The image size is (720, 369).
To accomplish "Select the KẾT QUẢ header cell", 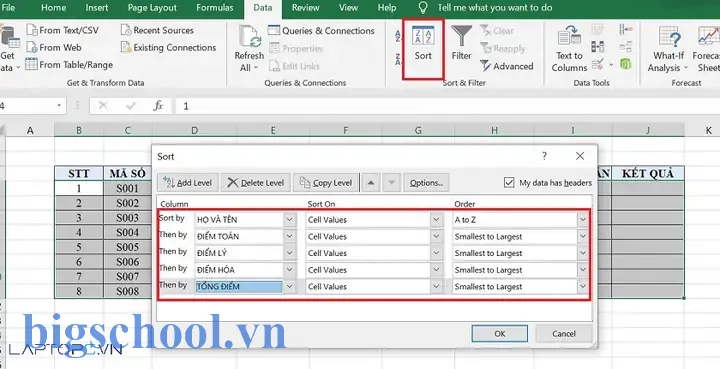I will (647, 173).
